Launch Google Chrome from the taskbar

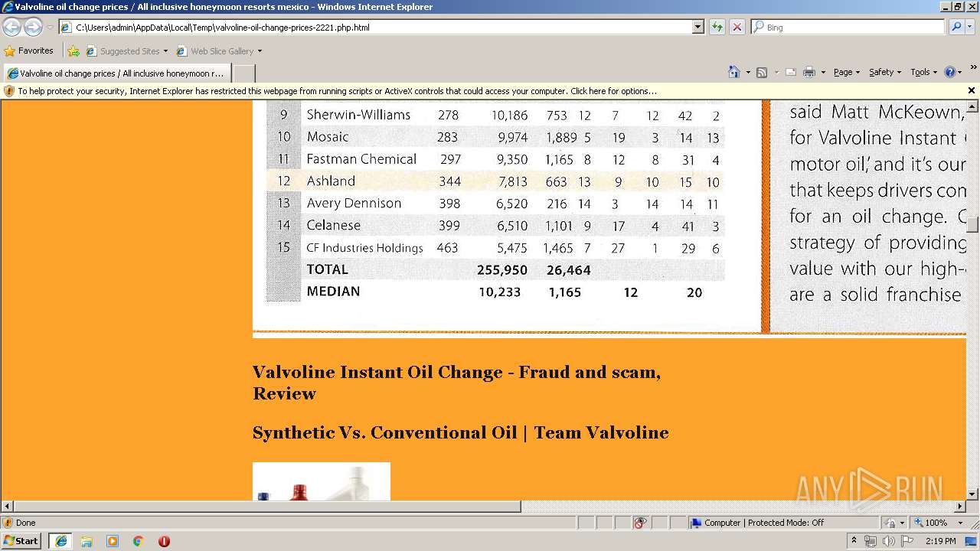pos(139,541)
